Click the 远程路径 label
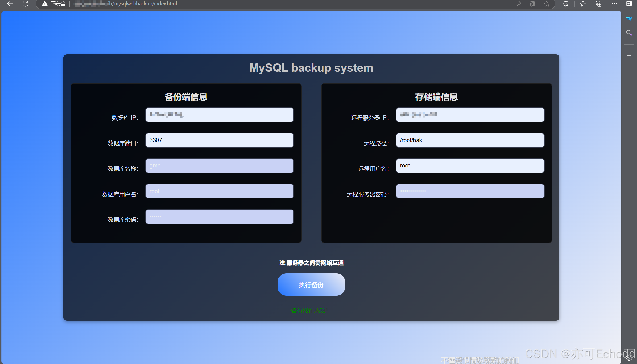Image resolution: width=637 pixels, height=364 pixels. click(376, 143)
